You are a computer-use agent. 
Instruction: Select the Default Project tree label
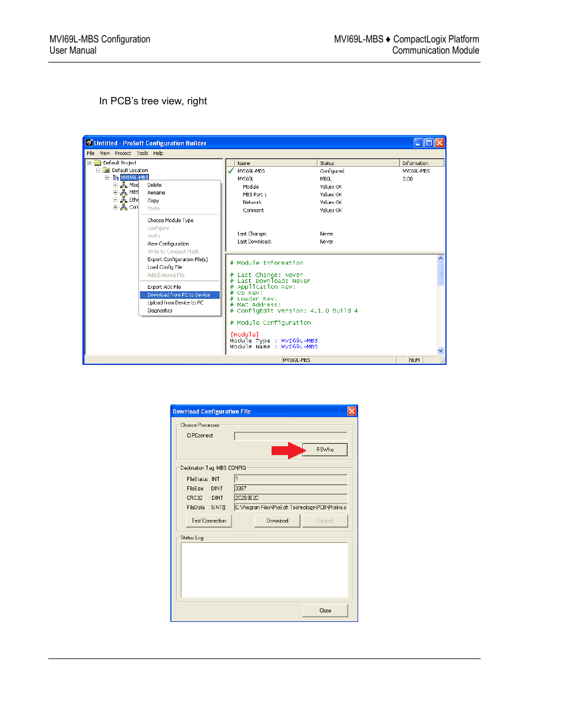point(120,163)
